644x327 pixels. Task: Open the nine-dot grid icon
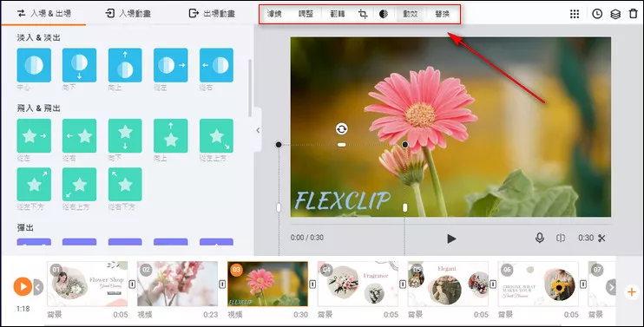point(575,14)
